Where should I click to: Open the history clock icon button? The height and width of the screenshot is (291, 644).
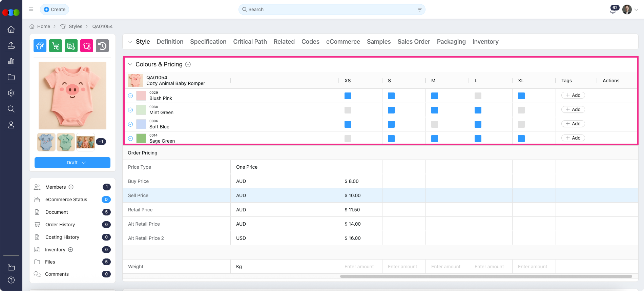102,46
